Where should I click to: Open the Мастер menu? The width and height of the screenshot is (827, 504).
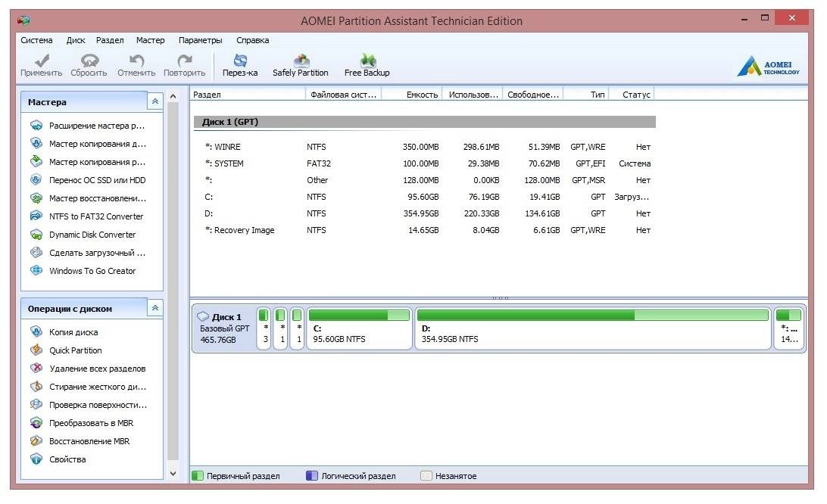pos(150,40)
